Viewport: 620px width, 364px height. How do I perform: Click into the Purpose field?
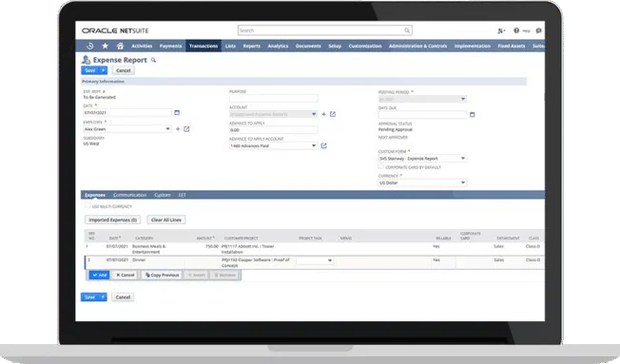[274, 98]
